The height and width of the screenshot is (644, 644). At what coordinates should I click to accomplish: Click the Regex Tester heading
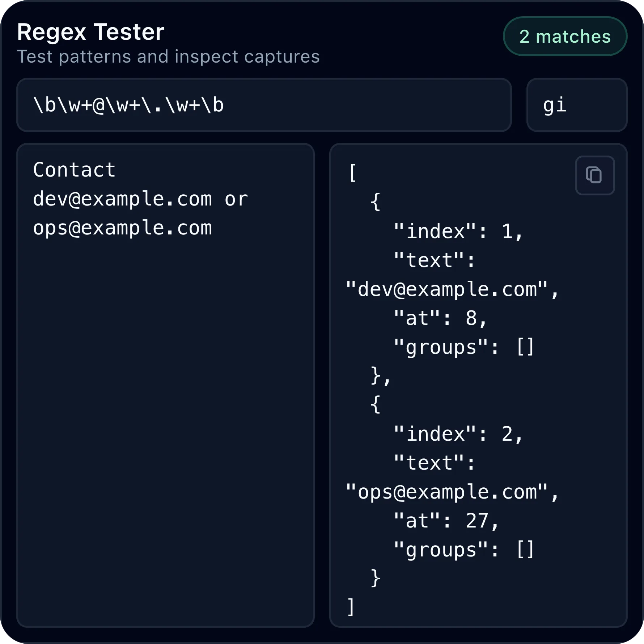click(x=90, y=32)
